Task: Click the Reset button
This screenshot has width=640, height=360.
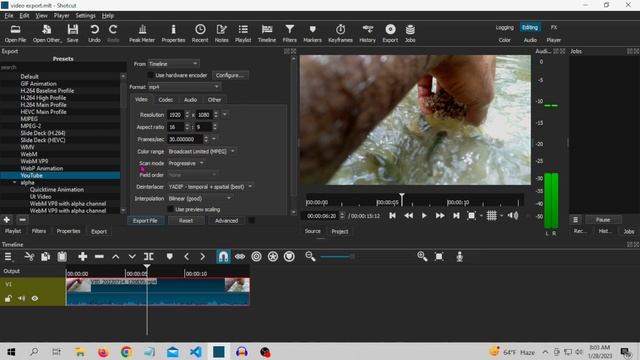Action: tap(186, 220)
